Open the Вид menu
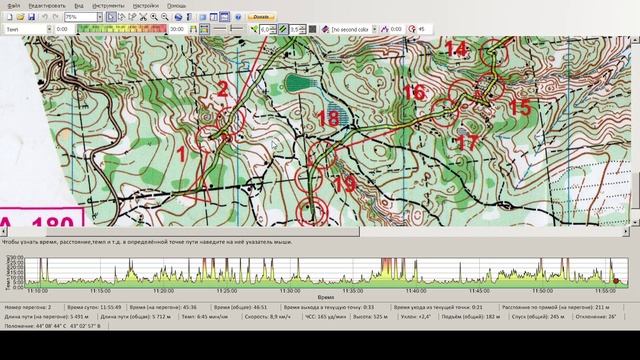Viewport: 640px width, 360px height. (x=79, y=6)
